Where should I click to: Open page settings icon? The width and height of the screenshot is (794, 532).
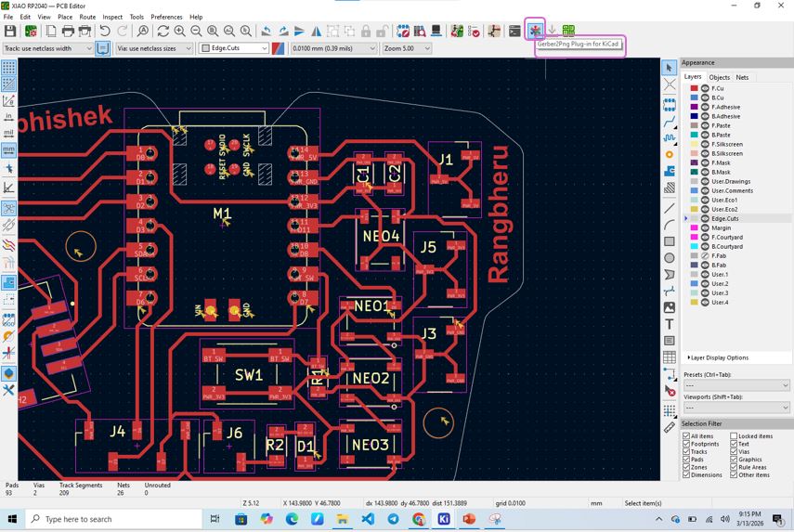51,32
